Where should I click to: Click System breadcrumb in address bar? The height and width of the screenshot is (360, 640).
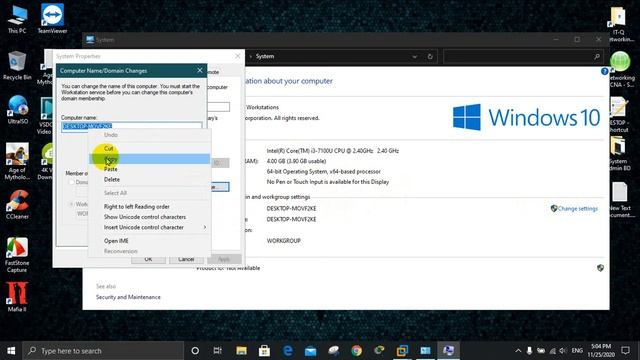point(265,56)
